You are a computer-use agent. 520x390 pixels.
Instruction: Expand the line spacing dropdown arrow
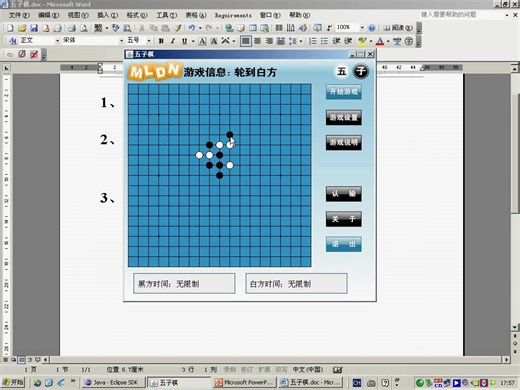tap(301, 41)
